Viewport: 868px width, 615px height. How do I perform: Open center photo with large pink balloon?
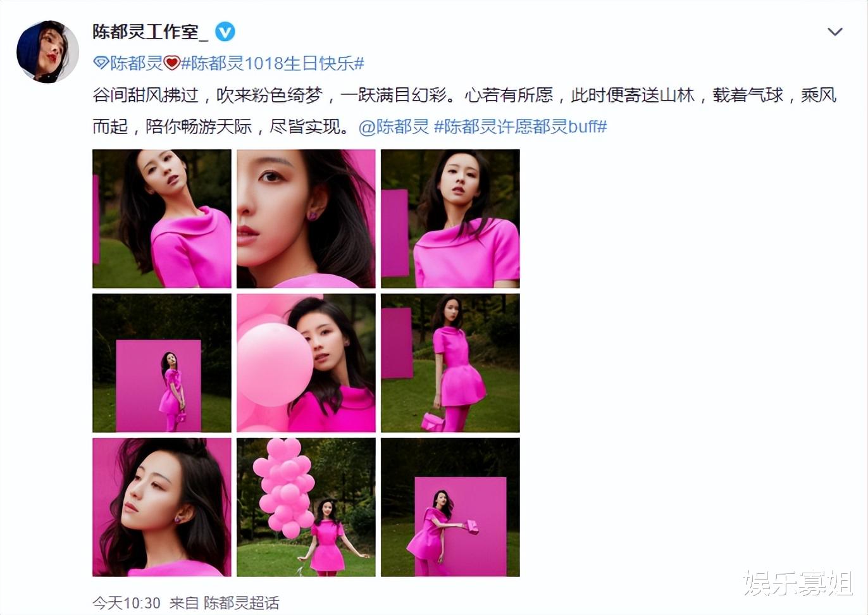306,363
